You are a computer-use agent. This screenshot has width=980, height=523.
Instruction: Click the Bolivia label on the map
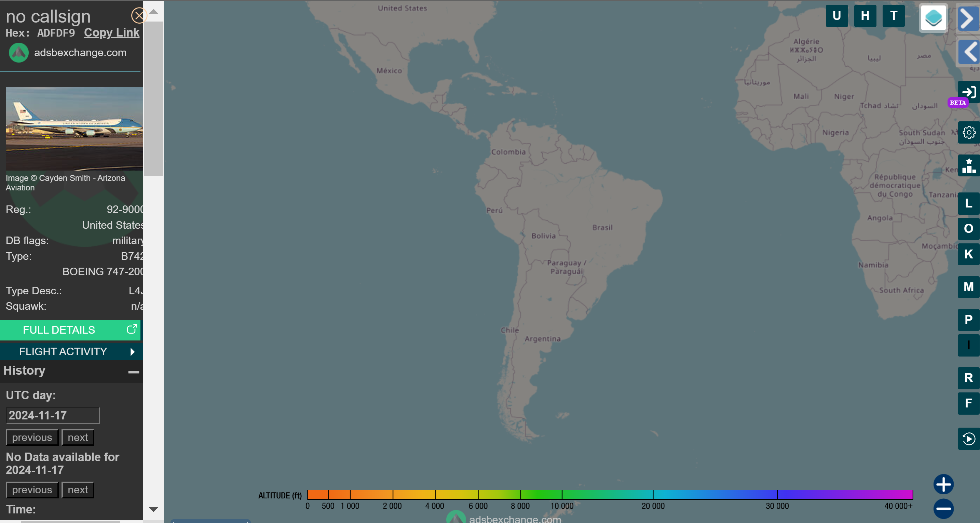point(543,236)
